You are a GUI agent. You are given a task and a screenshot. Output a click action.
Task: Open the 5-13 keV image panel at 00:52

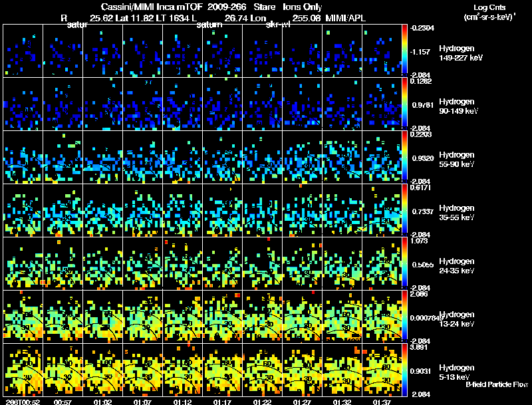pyautogui.click(x=23, y=370)
